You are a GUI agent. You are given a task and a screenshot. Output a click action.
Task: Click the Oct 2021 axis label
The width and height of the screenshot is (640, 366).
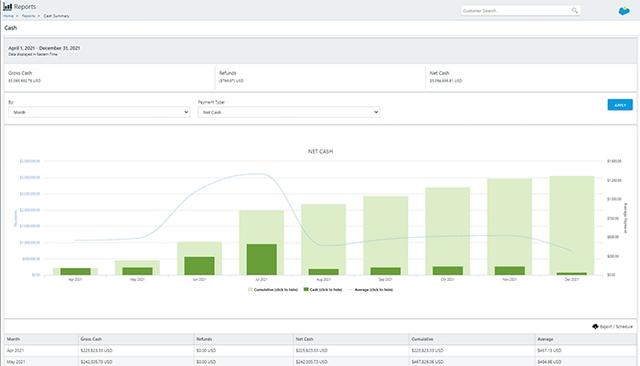pos(447,279)
